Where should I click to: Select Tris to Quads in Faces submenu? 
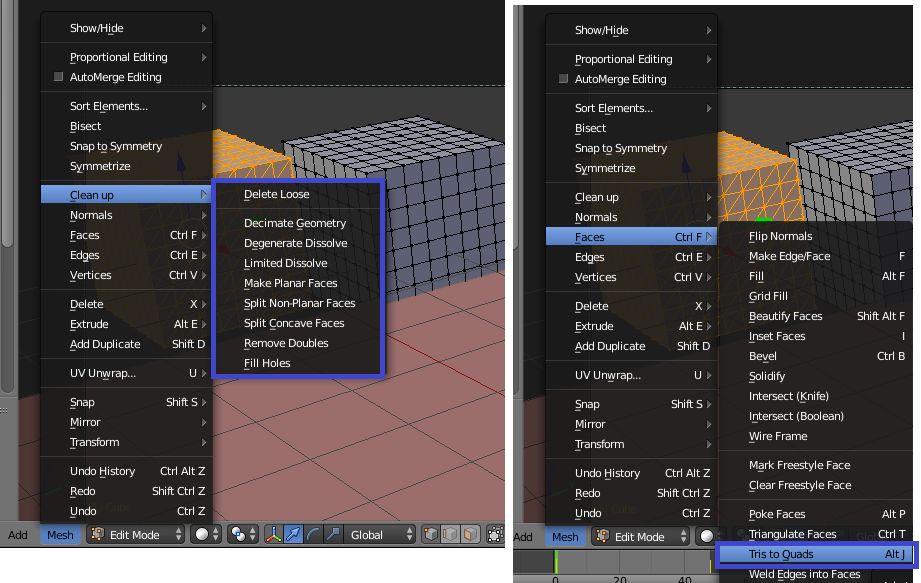816,554
